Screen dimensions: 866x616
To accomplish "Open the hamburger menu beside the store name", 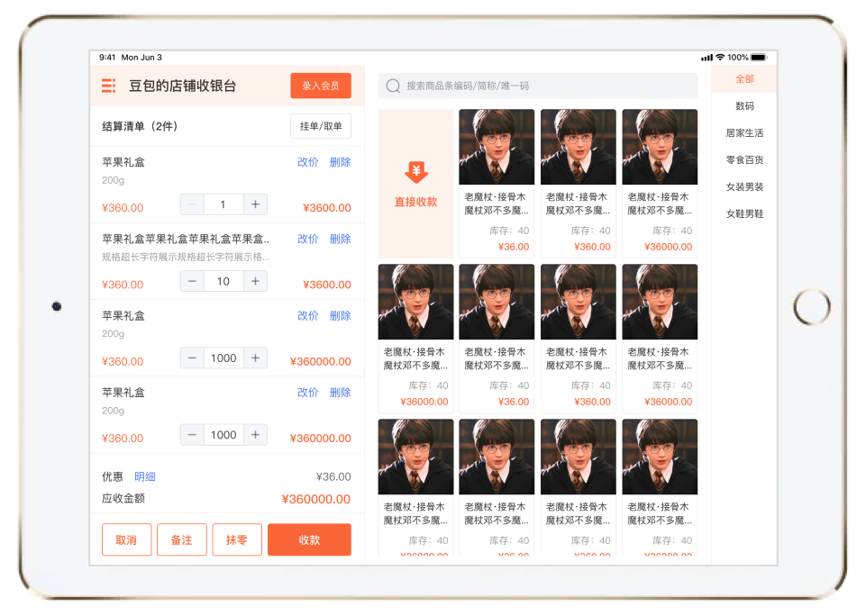I will [108, 86].
